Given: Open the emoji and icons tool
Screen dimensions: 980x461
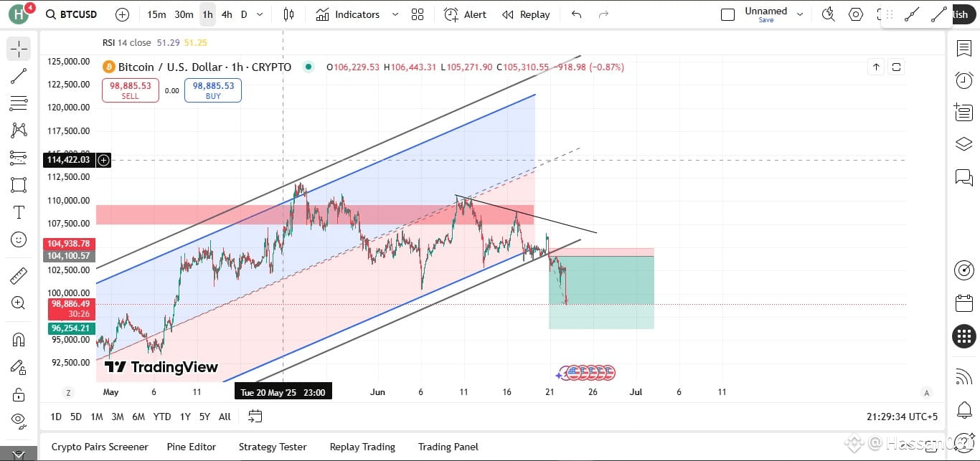Looking at the screenshot, I should [x=19, y=239].
